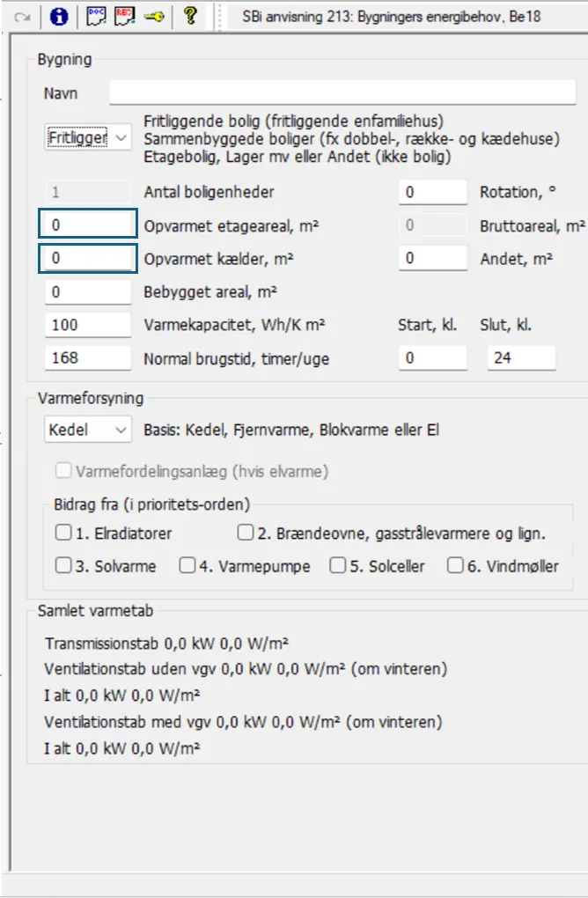
Task: Click the Start kl. field
Action: click(x=433, y=358)
